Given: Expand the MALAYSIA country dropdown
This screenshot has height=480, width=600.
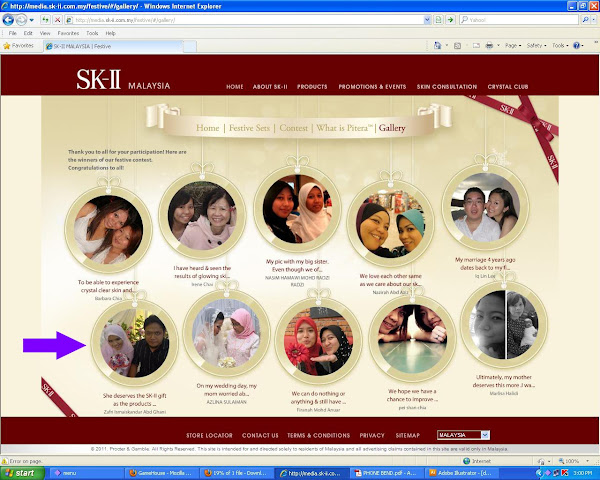Looking at the screenshot, I should click(x=485, y=435).
